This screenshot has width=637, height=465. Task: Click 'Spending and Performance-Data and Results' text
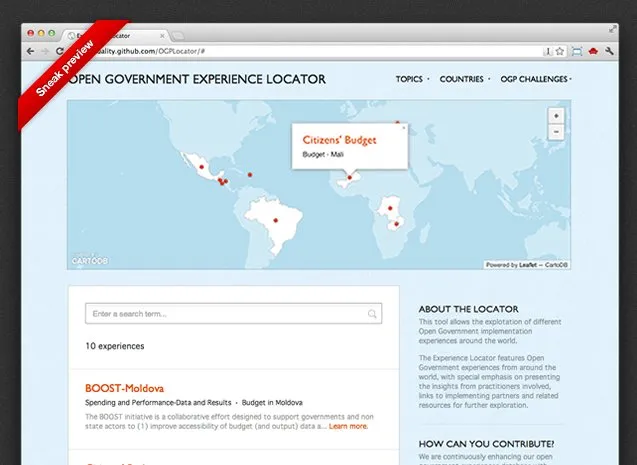pos(158,402)
